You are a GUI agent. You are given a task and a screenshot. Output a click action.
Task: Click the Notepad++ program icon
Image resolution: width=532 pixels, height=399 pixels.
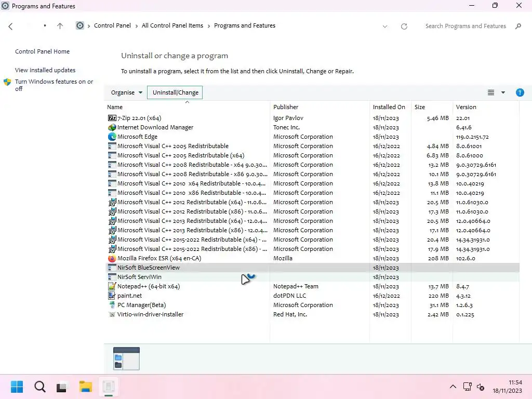coord(112,286)
